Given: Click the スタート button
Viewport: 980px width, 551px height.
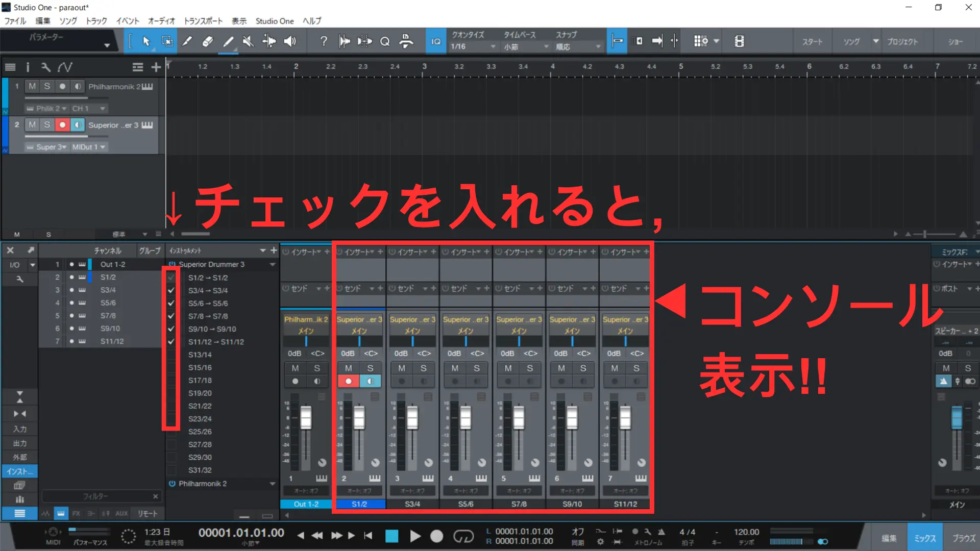Looking at the screenshot, I should point(812,41).
